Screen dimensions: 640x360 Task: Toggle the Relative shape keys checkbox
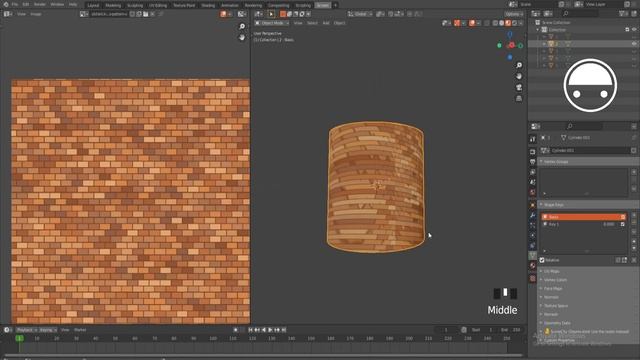tap(542, 260)
